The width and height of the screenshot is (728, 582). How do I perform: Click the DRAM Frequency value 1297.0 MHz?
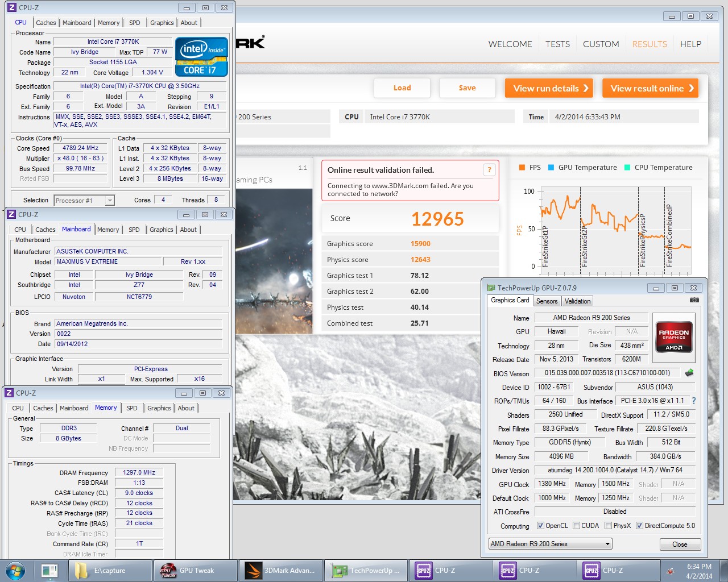pyautogui.click(x=139, y=472)
